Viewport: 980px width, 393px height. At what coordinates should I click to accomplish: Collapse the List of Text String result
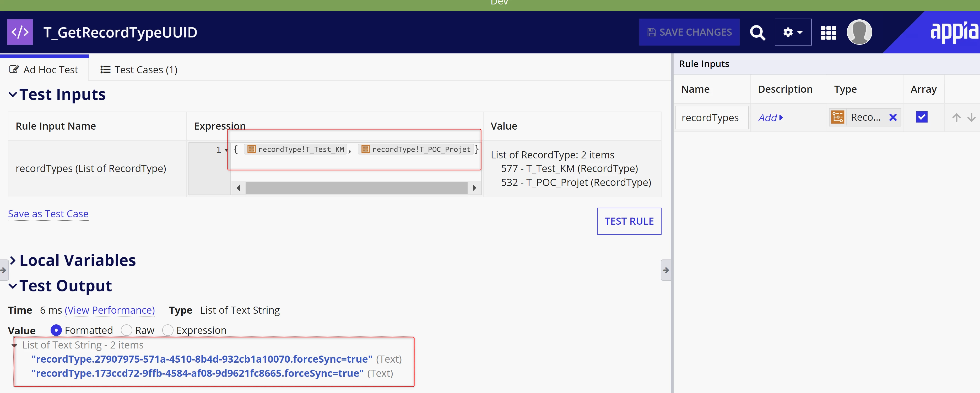14,346
